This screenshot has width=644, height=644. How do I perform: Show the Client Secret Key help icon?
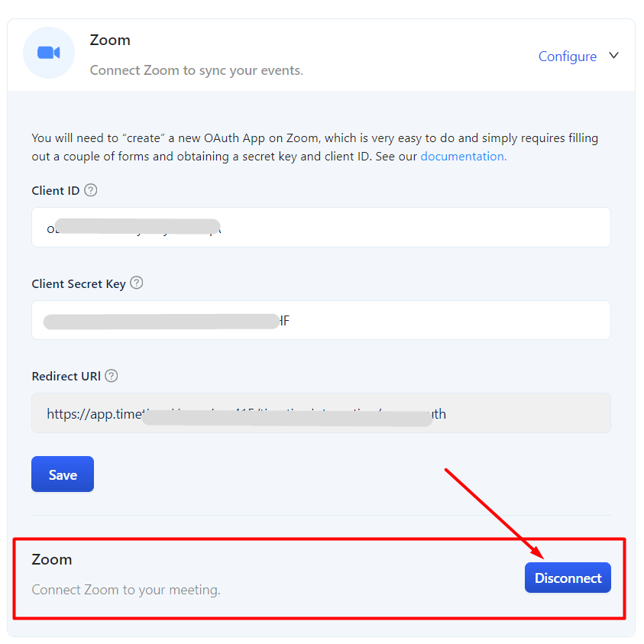pos(137,283)
